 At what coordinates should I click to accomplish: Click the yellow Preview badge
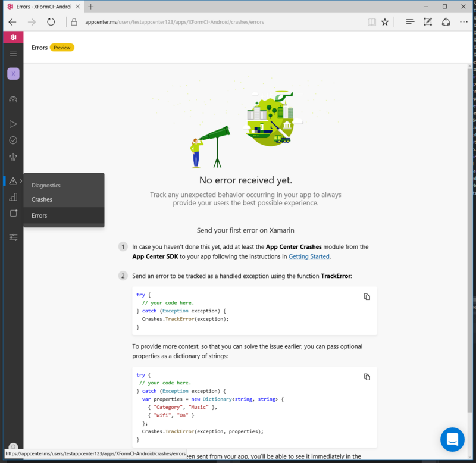click(62, 48)
